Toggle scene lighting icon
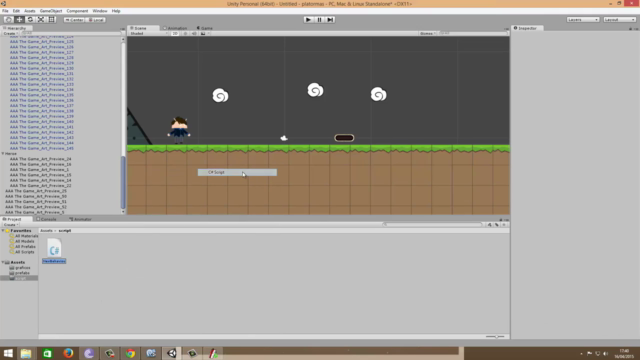Image resolution: width=640 pixels, height=360 pixels. click(185, 33)
